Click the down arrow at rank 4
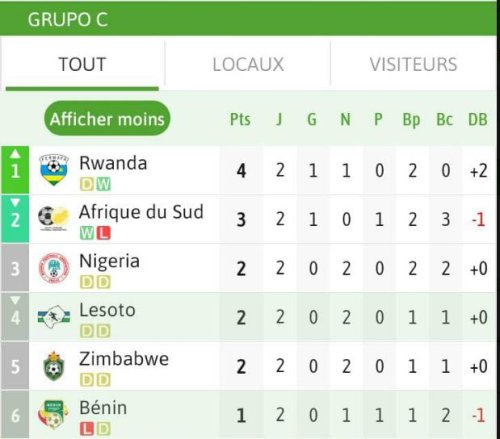Viewport: 500px width, 439px height. (15, 300)
